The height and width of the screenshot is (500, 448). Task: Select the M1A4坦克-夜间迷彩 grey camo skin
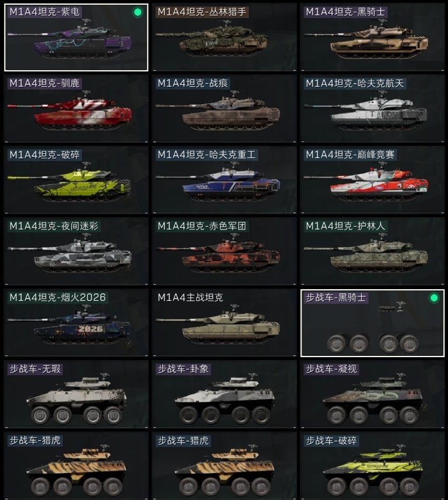[x=76, y=251]
